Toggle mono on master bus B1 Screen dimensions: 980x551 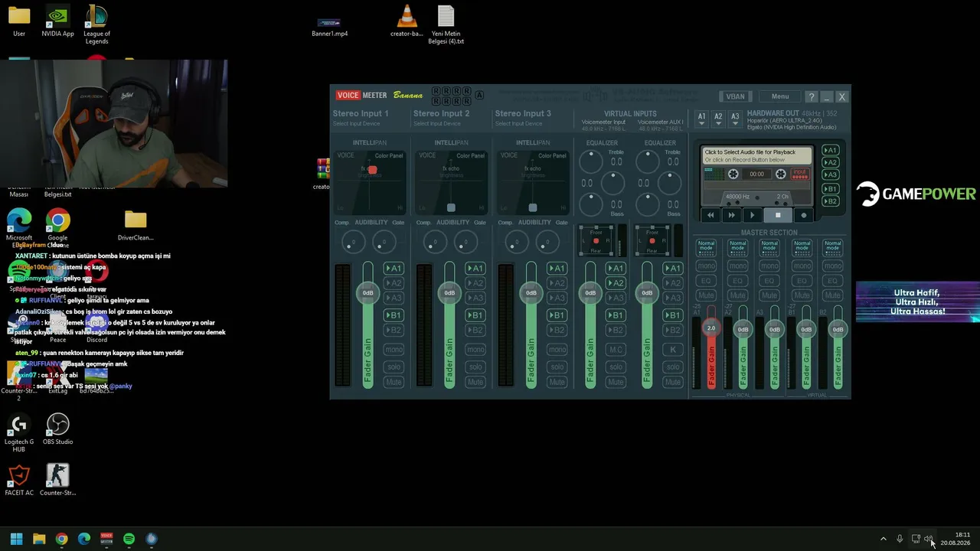pos(802,266)
